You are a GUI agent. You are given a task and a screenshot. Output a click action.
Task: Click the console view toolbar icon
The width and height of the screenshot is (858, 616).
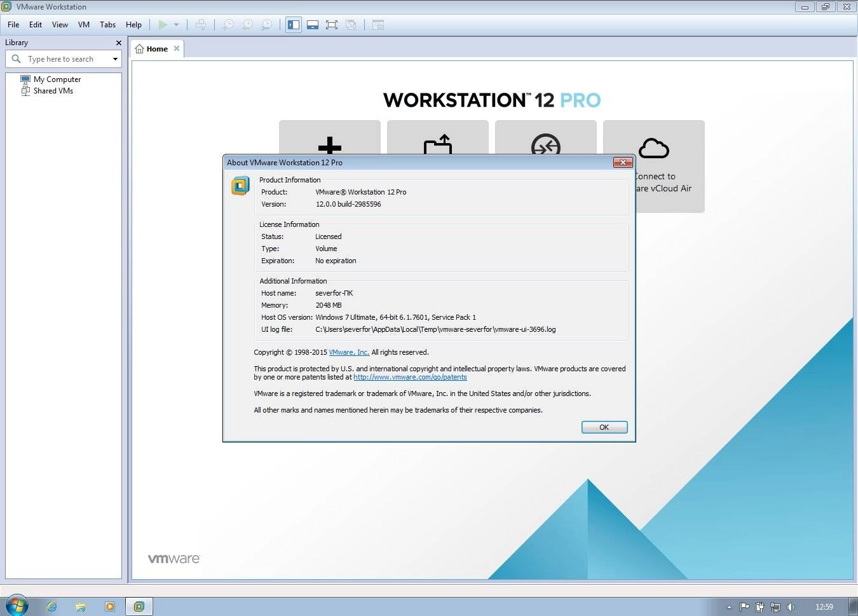pos(378,25)
